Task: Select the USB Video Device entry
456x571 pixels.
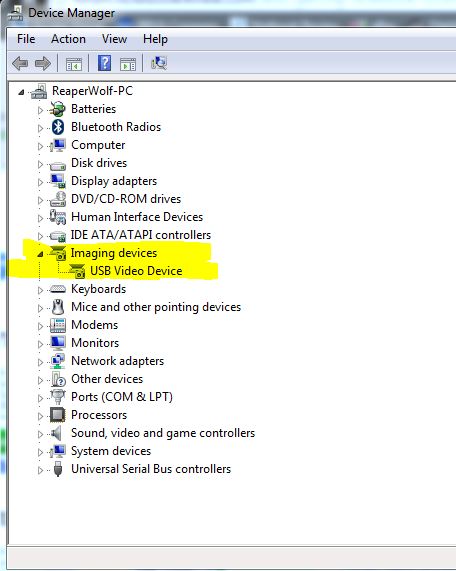Action: click(136, 271)
